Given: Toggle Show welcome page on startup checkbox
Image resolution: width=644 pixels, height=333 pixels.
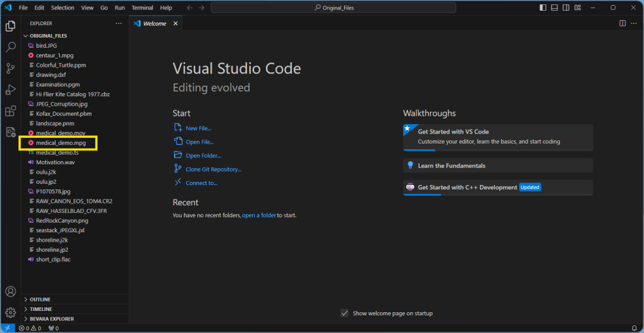Looking at the screenshot, I should tap(345, 313).
